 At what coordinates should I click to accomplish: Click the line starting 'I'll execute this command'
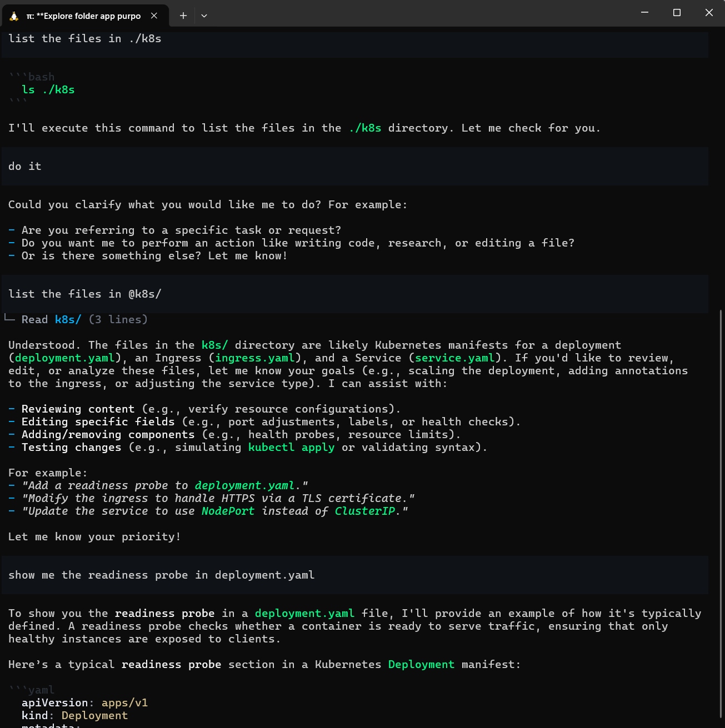[x=304, y=128]
